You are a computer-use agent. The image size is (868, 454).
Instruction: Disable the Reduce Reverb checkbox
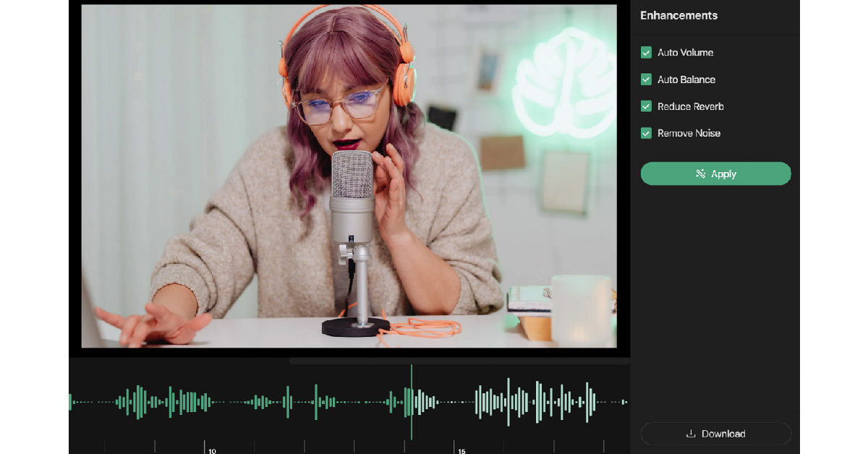coord(646,106)
